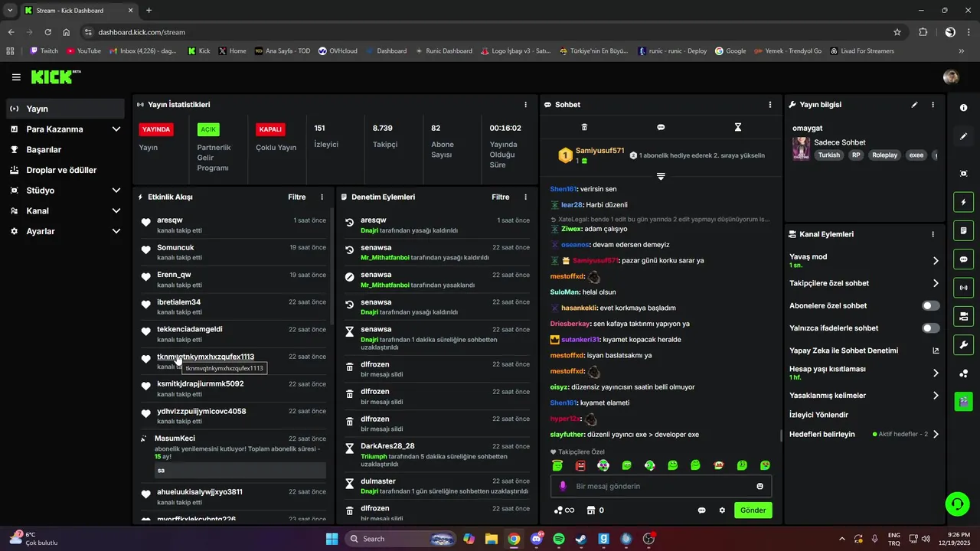The width and height of the screenshot is (980, 551).
Task: Open Etkinlik Akışı three-dot options menu
Action: [x=322, y=197]
